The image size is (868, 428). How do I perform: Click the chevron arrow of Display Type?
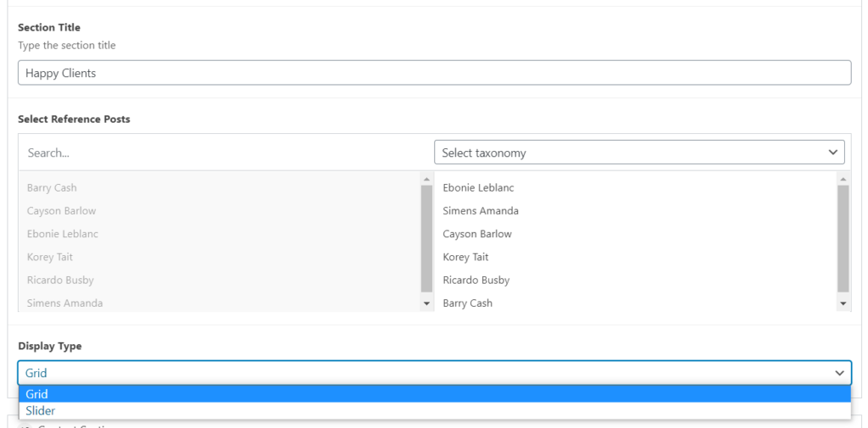[x=839, y=373]
